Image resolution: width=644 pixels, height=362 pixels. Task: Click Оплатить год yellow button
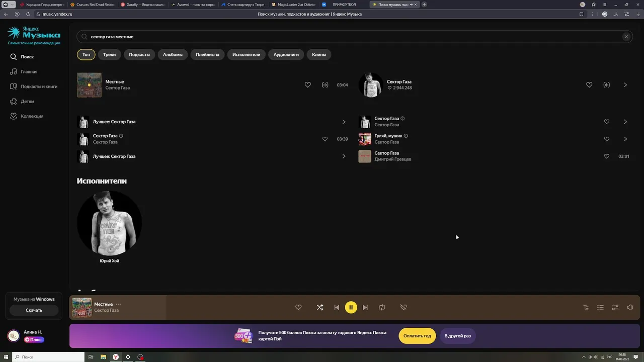pos(417,336)
